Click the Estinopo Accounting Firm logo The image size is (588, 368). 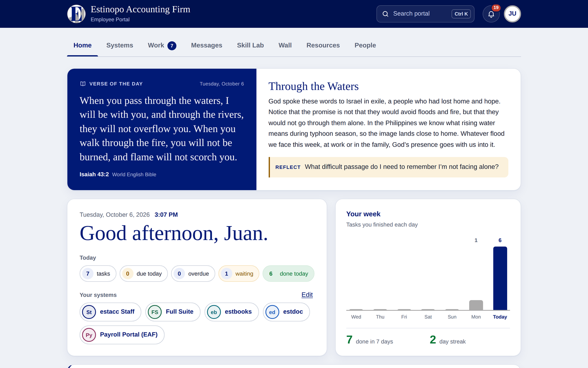click(76, 14)
